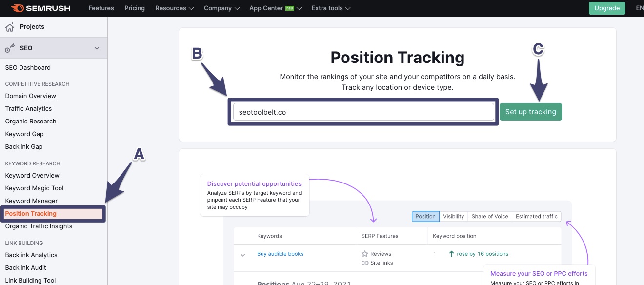Screen dimensions: 644x285
Task: Switch to the Visibility tab
Action: click(x=453, y=216)
